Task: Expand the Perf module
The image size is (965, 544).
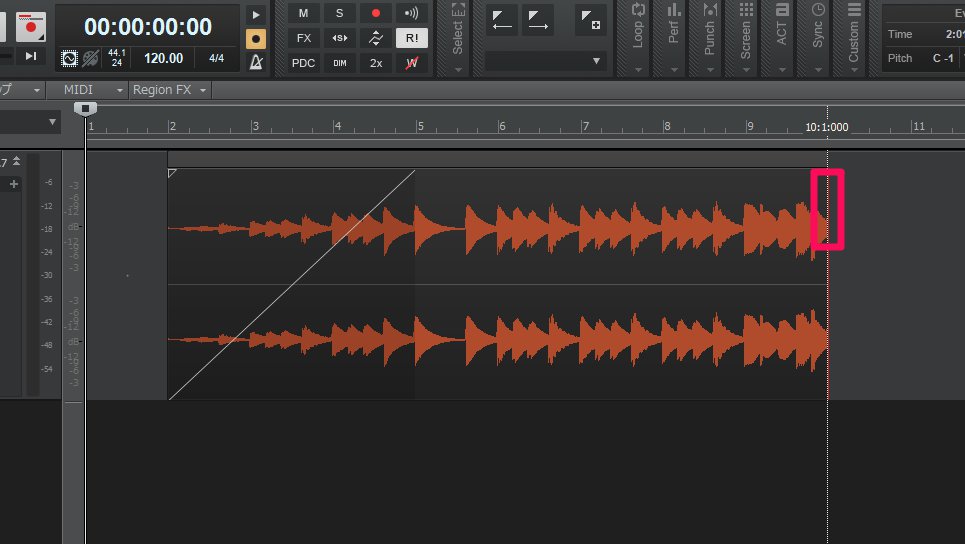Action: 674,38
